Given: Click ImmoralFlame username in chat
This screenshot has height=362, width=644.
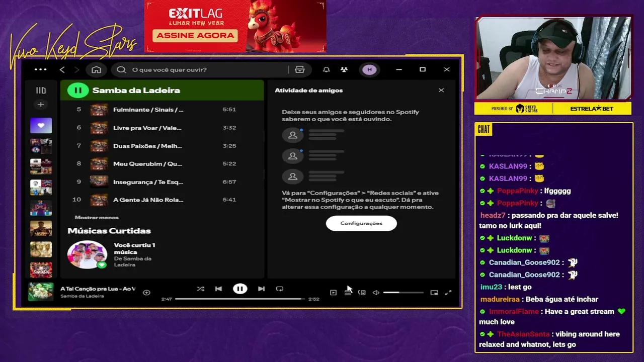Looking at the screenshot, I should coord(514,312).
